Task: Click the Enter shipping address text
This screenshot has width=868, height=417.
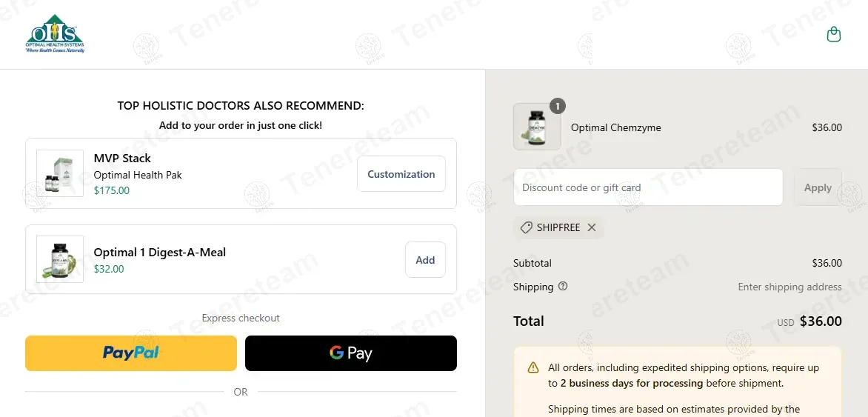Action: pyautogui.click(x=790, y=287)
